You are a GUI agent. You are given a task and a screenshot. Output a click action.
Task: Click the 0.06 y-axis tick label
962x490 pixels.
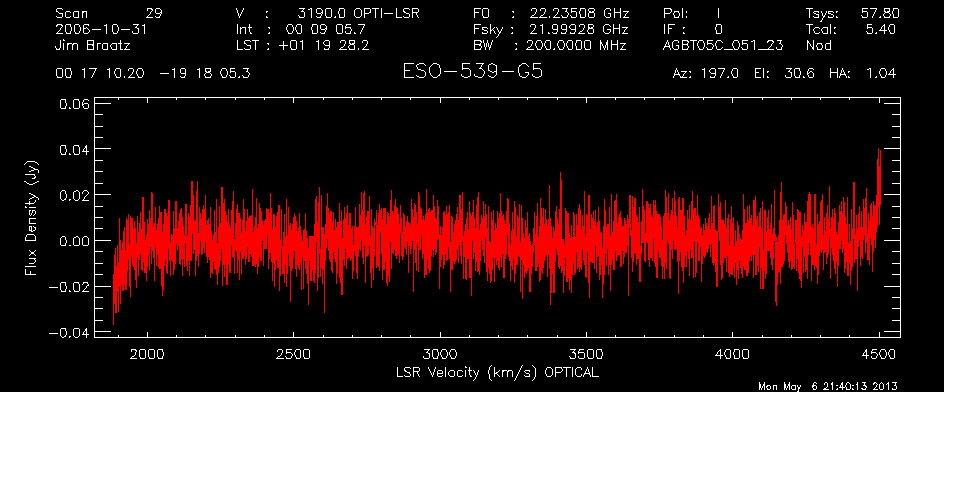[74, 104]
